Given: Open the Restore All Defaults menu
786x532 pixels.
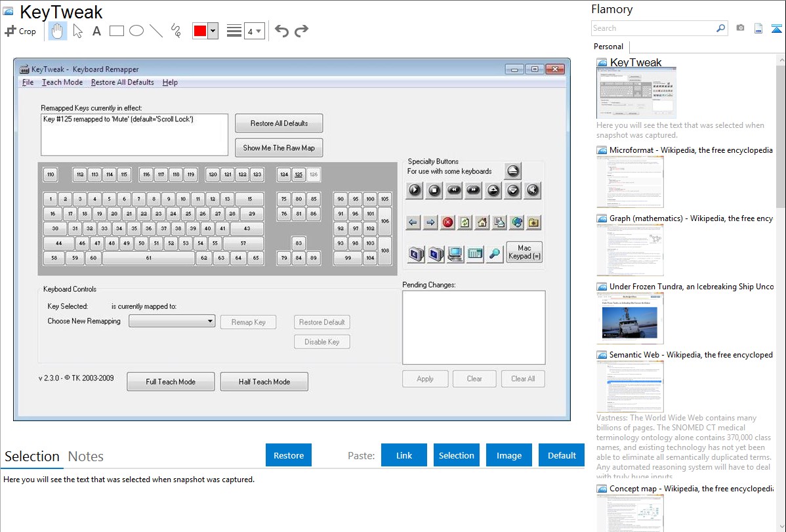Looking at the screenshot, I should coord(122,82).
